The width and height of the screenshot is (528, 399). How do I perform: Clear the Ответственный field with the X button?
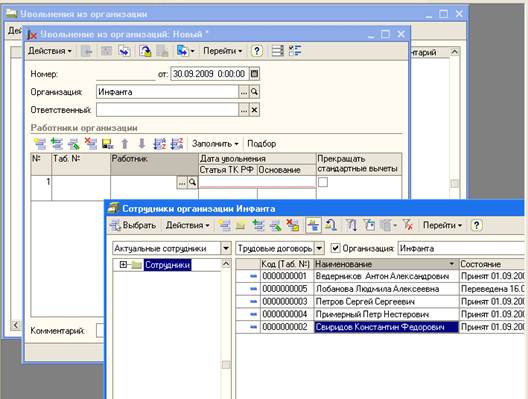point(254,110)
